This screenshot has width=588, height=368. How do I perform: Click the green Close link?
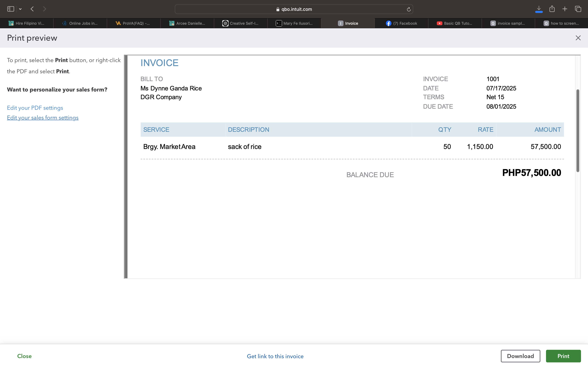24,356
